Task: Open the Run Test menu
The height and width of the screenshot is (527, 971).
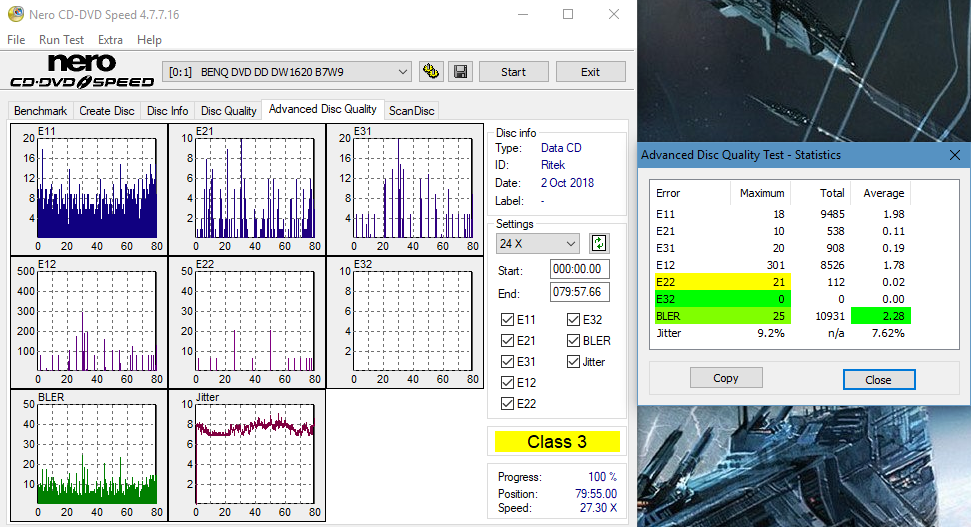Action: [61, 40]
